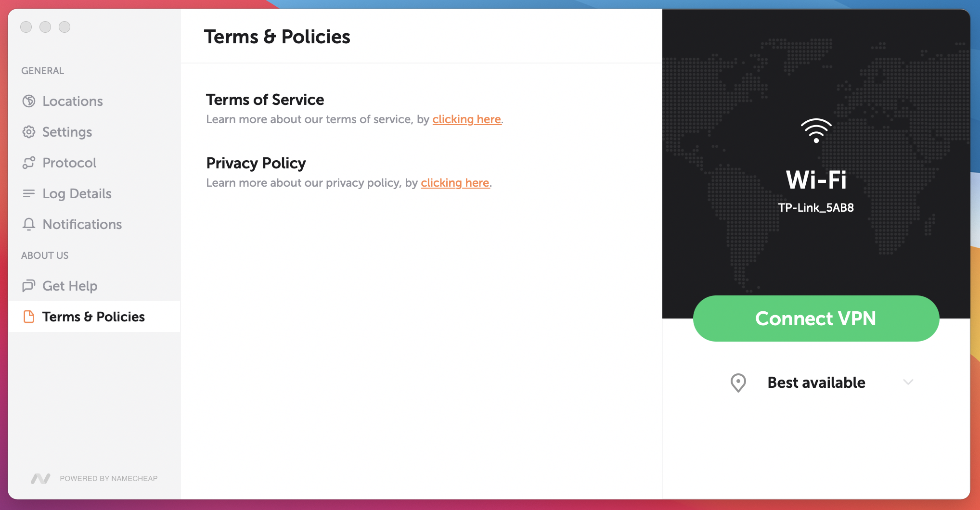
Task: Click the Wi-Fi signal icon
Action: pos(816,130)
